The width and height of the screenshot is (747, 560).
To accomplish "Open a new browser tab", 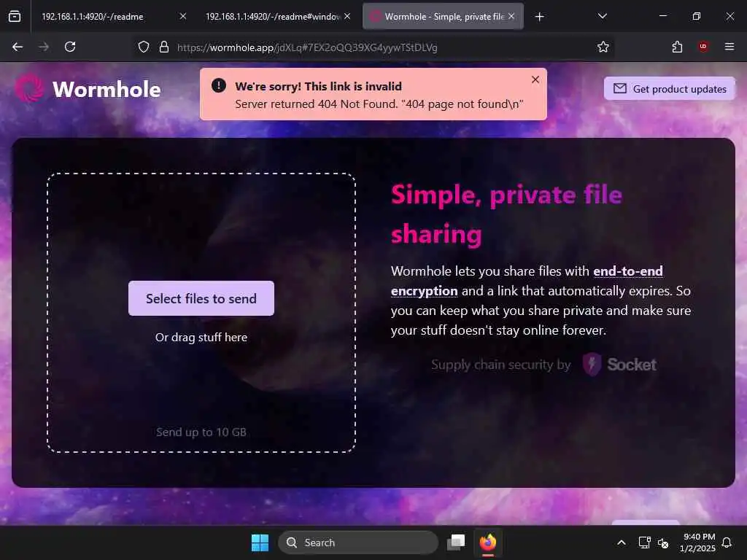I will [x=539, y=17].
